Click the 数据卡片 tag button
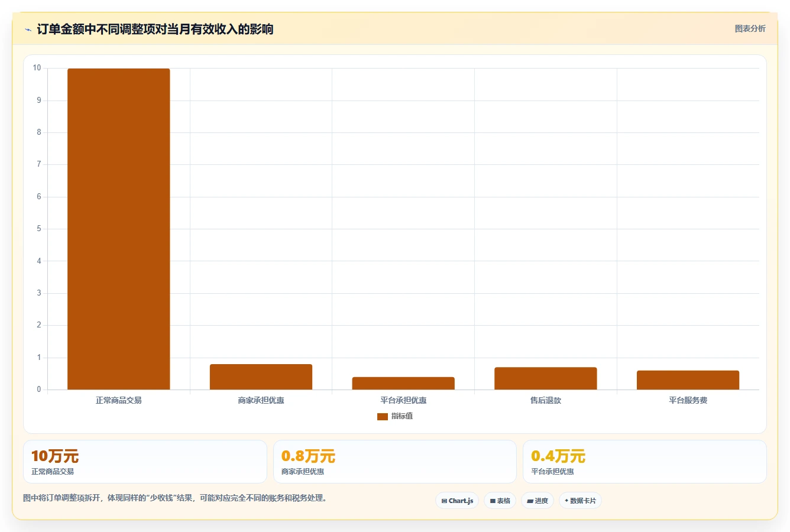Viewport: 790px width, 532px height. (x=580, y=501)
